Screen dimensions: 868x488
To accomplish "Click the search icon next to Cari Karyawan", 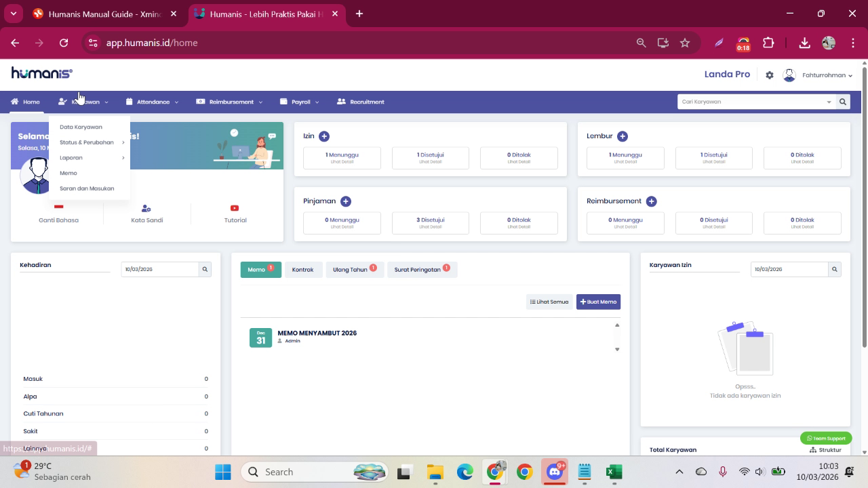I will [843, 102].
